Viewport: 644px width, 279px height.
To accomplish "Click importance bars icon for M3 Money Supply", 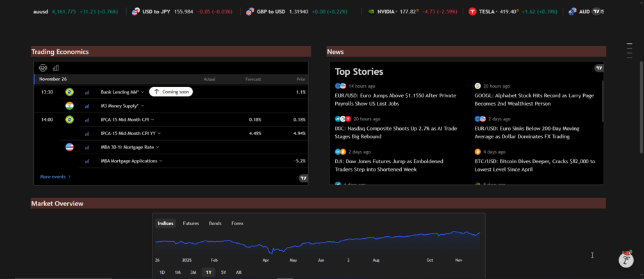I will pos(87,106).
